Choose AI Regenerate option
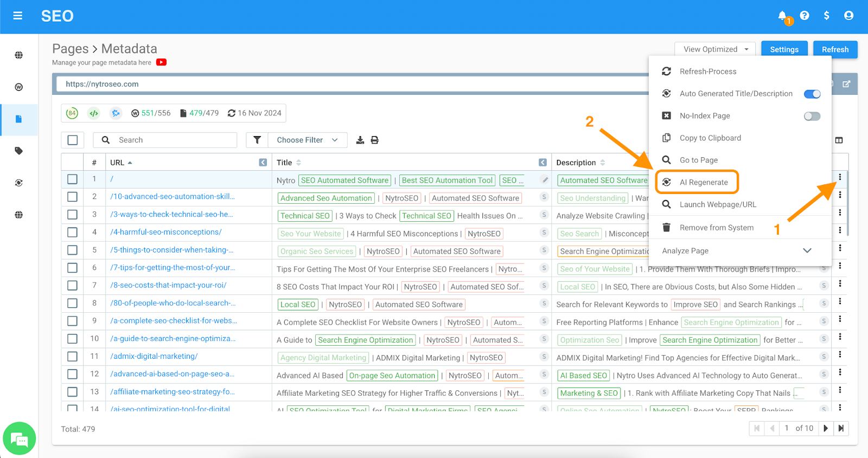Screen dimensions: 868x458 [697, 182]
